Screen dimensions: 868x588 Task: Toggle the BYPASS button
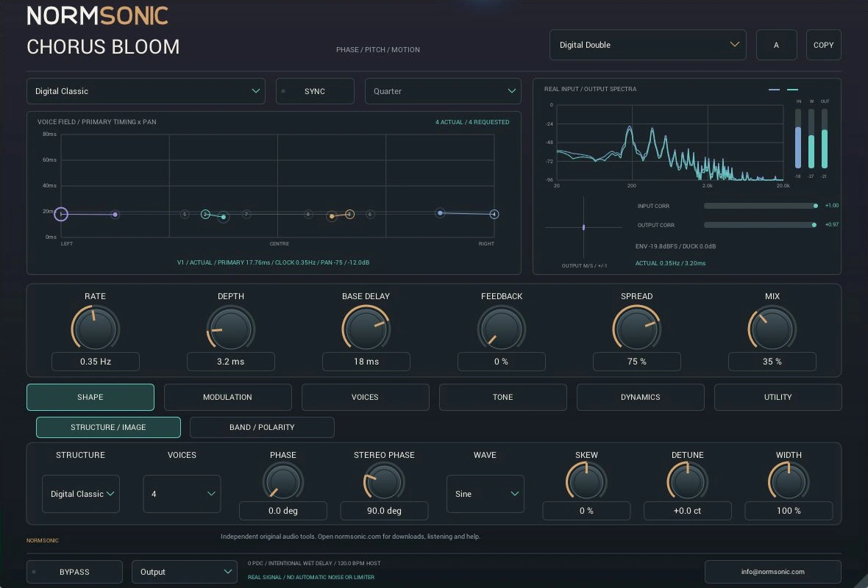tap(74, 572)
